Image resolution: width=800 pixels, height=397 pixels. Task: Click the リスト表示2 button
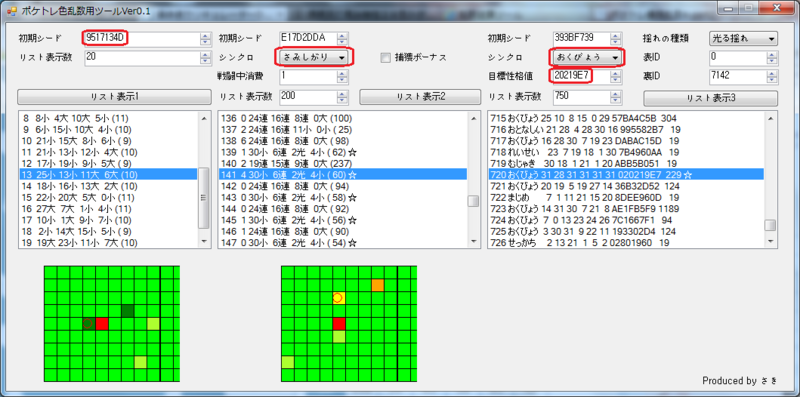420,97
